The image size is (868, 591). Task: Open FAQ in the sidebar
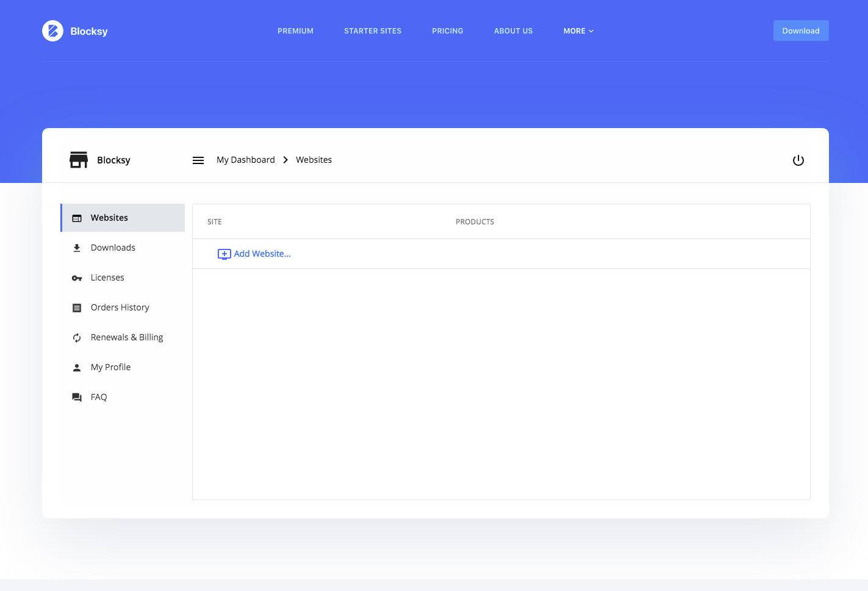point(123,397)
